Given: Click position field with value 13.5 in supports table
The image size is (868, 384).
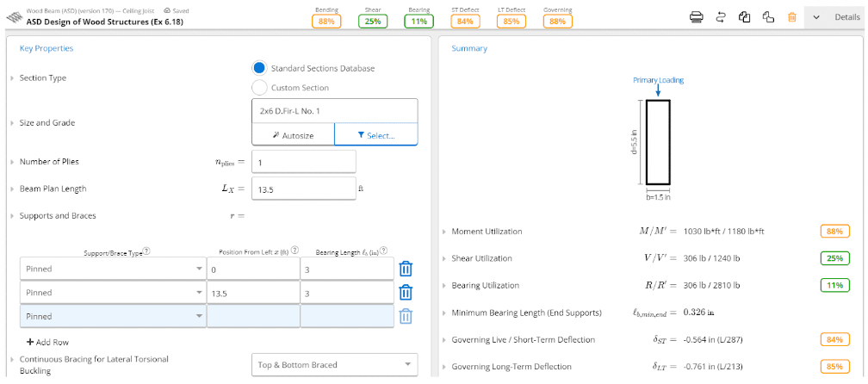Looking at the screenshot, I should tap(253, 292).
